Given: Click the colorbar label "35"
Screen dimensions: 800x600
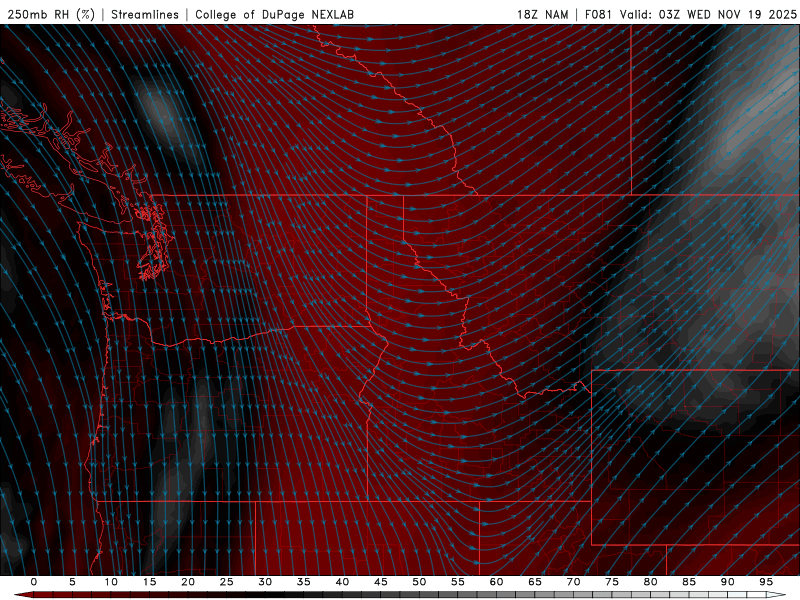Looking at the screenshot, I should coord(304,582).
